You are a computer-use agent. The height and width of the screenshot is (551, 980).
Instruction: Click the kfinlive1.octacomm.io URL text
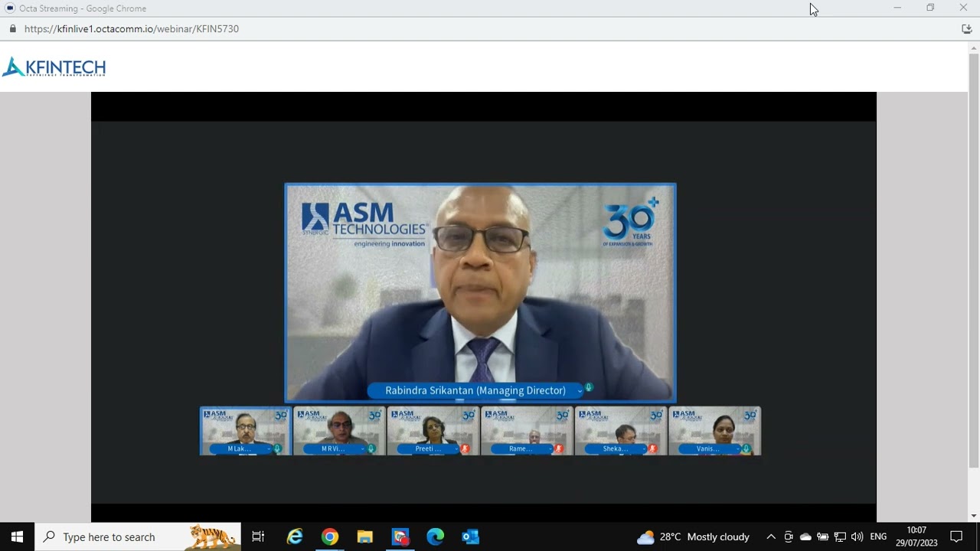pos(132,29)
